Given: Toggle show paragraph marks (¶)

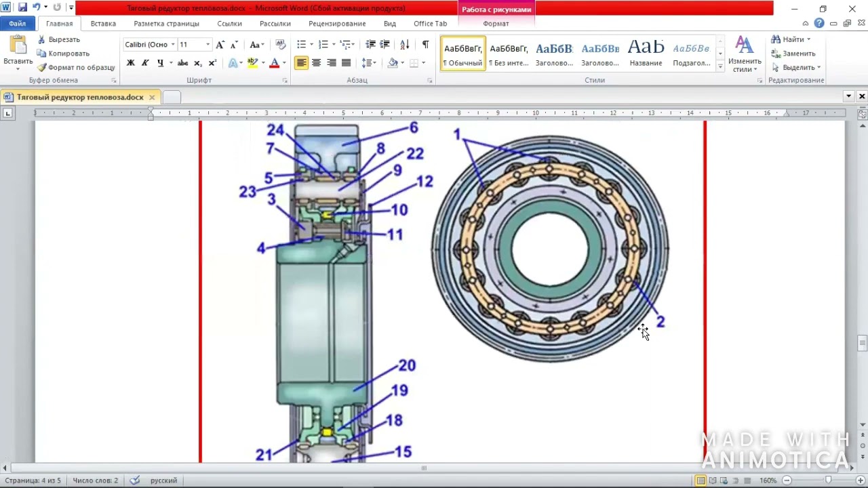Looking at the screenshot, I should (x=425, y=45).
